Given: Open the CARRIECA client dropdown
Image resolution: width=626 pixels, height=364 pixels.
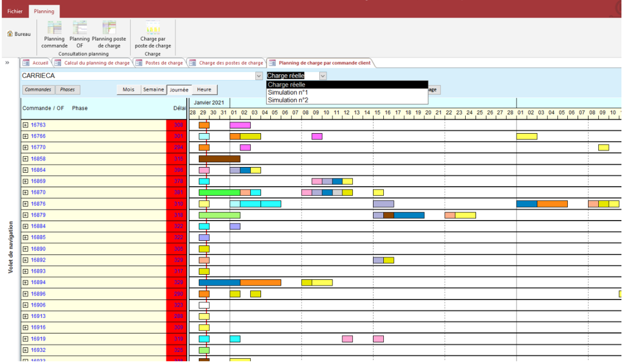Looking at the screenshot, I should click(x=260, y=75).
